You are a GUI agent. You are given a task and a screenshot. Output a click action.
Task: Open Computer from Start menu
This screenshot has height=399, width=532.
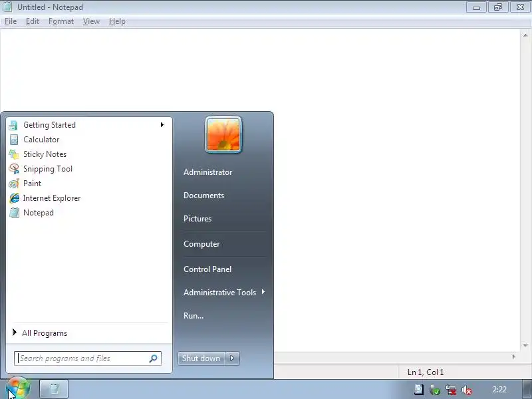pos(201,244)
